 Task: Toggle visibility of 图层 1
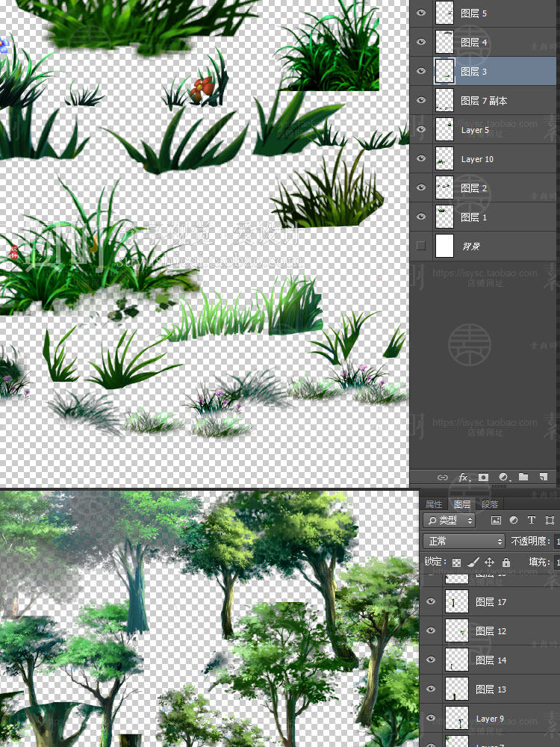421,217
